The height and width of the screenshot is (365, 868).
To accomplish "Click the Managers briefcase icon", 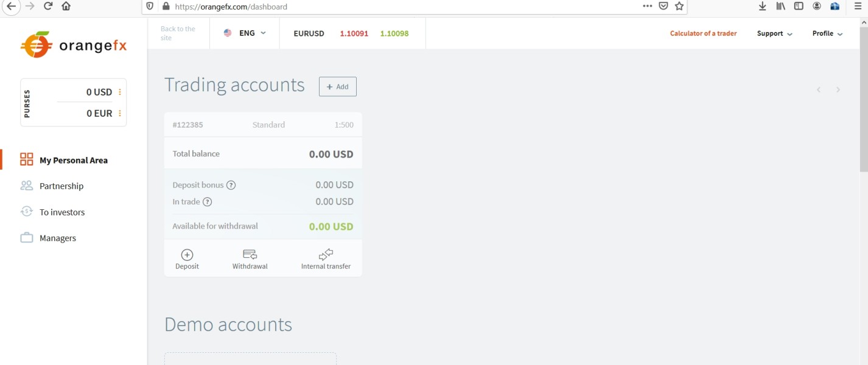I will 27,238.
